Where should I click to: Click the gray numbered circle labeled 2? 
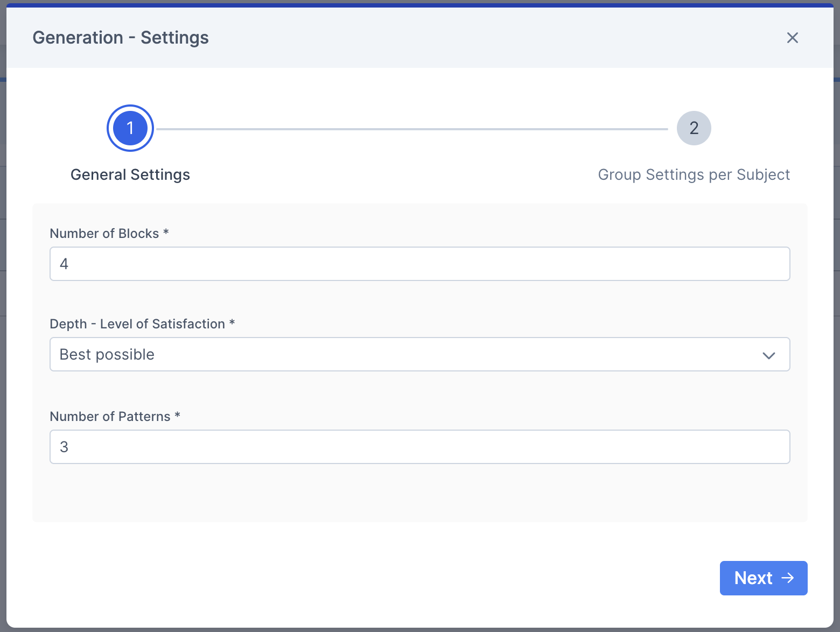pyautogui.click(x=694, y=128)
